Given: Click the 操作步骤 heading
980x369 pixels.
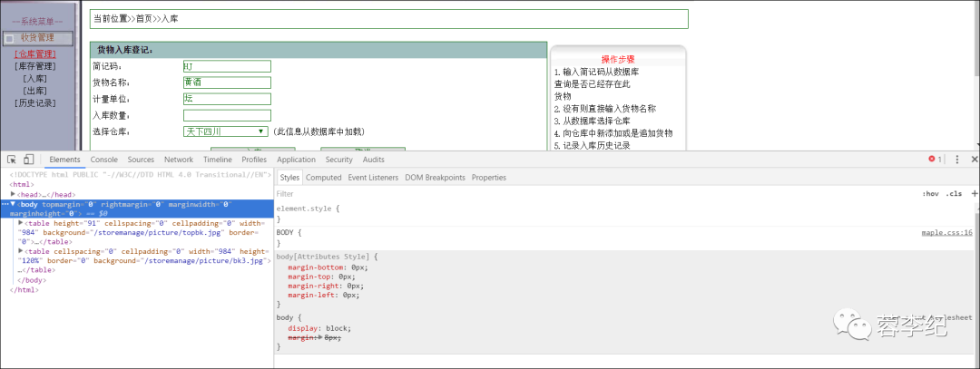Looking at the screenshot, I should pyautogui.click(x=618, y=59).
